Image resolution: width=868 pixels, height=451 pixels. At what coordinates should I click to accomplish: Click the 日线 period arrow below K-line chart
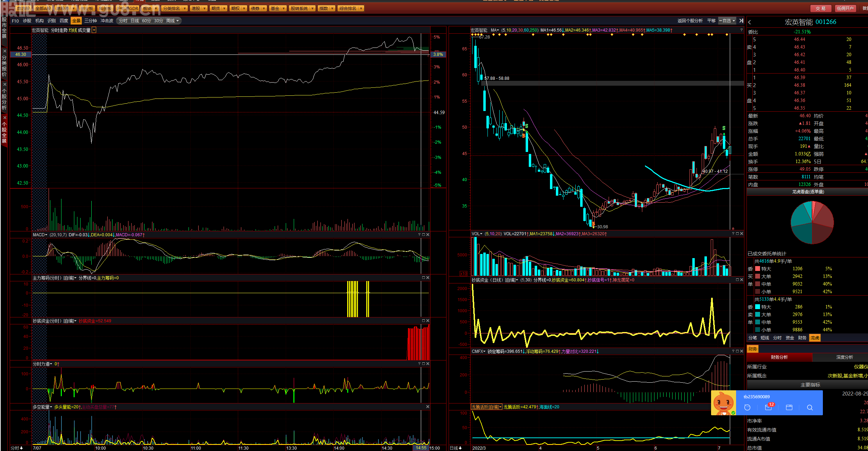click(460, 448)
